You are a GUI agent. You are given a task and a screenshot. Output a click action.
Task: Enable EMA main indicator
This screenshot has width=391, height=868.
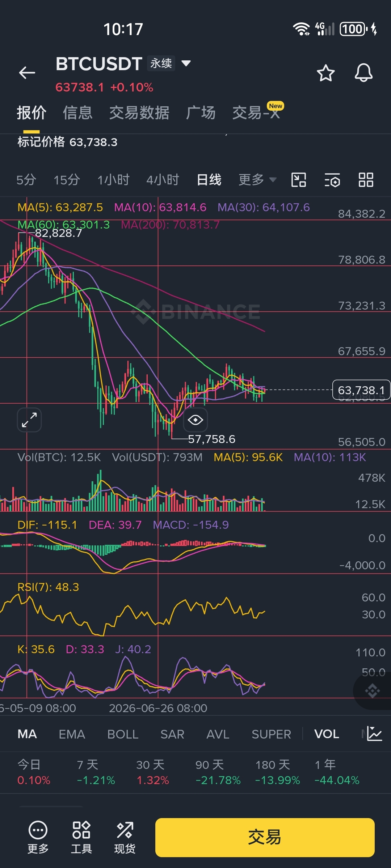(x=72, y=734)
